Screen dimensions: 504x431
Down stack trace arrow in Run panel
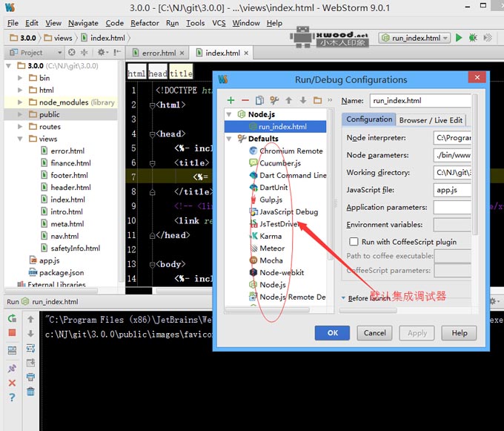pos(30,333)
